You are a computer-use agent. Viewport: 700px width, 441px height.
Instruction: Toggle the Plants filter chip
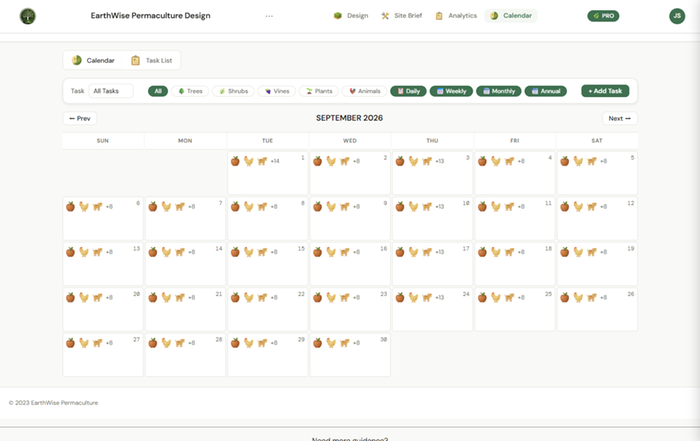tap(319, 91)
